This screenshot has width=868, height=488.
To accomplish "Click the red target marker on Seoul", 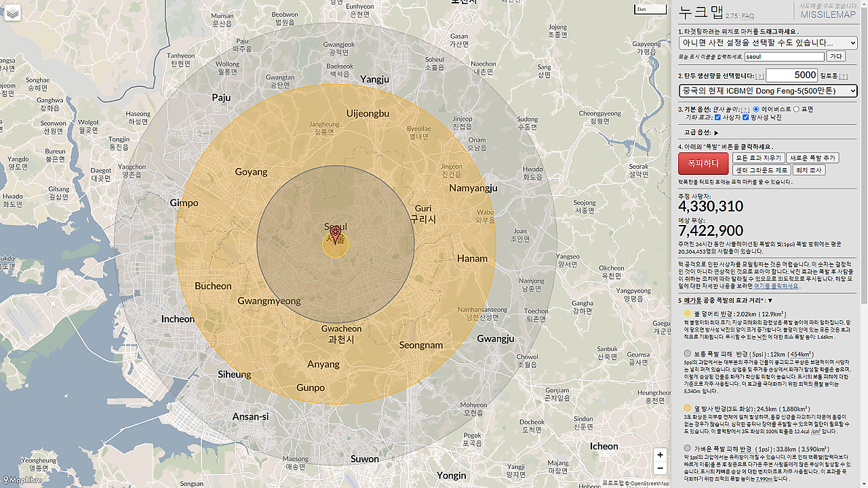I will pos(335,235).
